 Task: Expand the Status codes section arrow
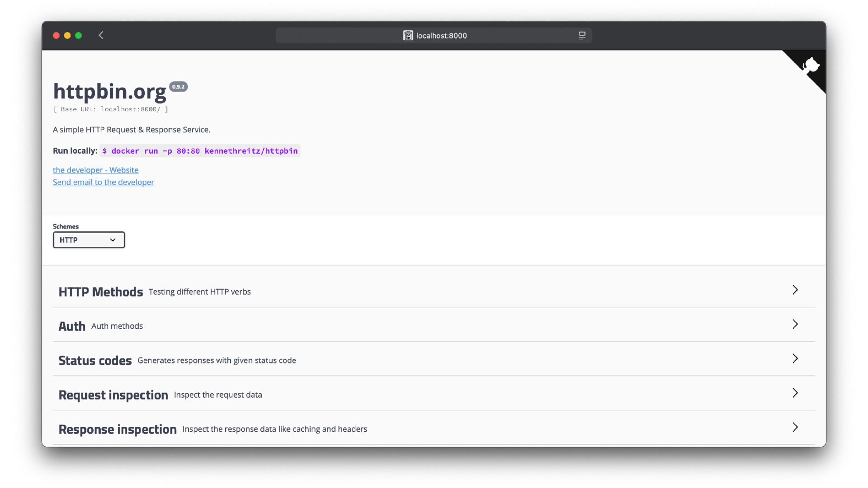795,359
